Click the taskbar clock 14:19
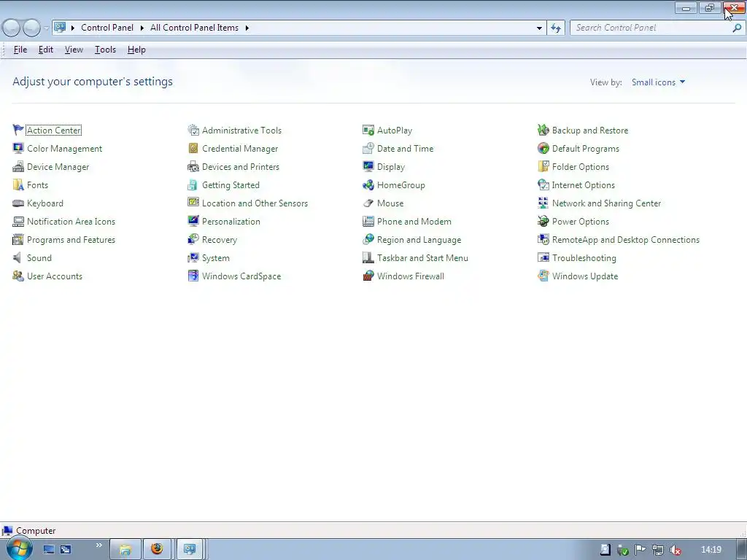This screenshot has height=560, width=747. tap(711, 550)
